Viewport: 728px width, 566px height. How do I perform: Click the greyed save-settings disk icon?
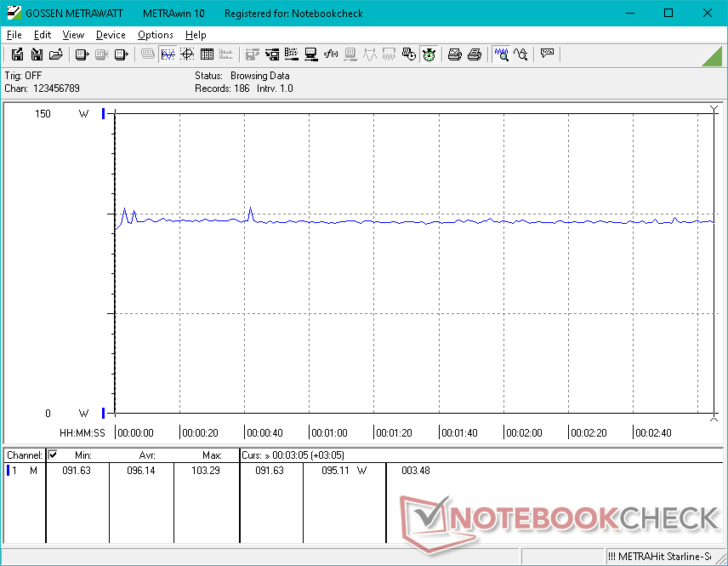pos(252,54)
